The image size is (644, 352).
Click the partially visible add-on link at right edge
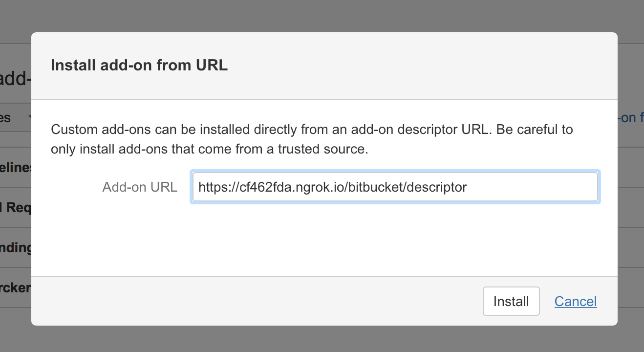coord(630,118)
